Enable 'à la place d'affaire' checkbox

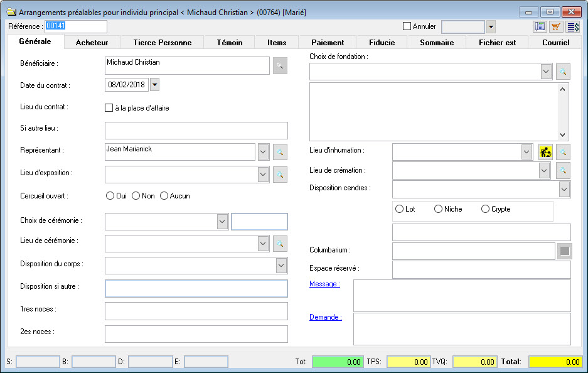click(109, 108)
